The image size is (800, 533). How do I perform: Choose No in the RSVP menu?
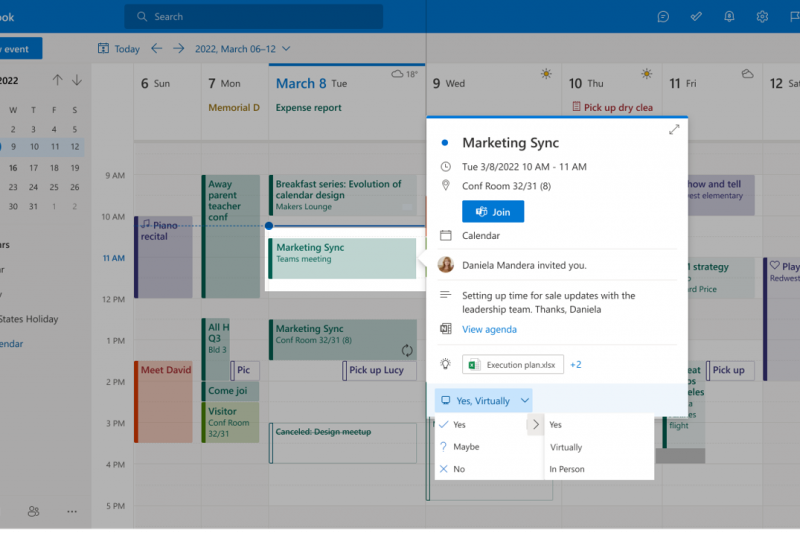pos(459,469)
